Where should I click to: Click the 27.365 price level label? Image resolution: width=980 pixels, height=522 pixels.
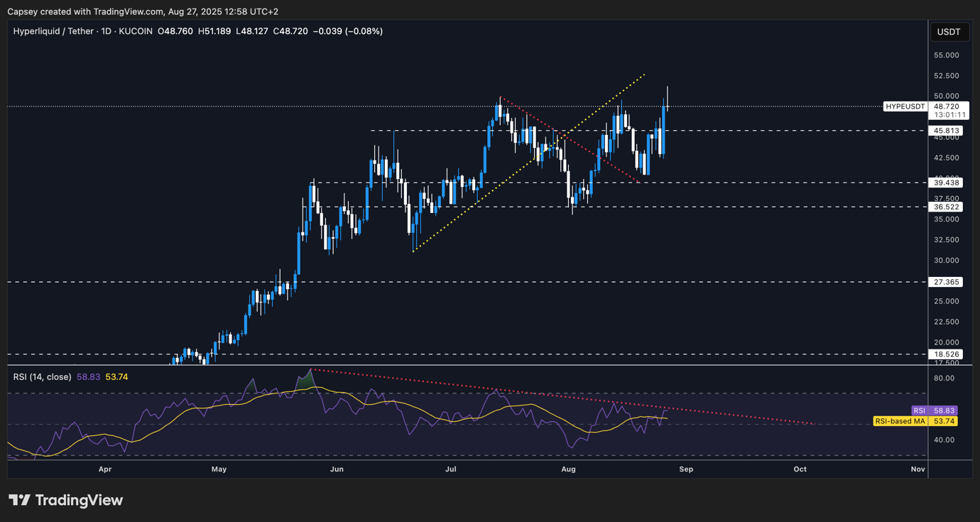[x=947, y=282]
